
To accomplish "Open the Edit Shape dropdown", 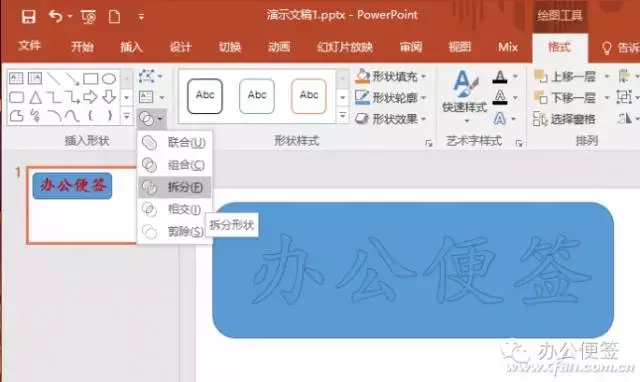I will pyautogui.click(x=150, y=76).
